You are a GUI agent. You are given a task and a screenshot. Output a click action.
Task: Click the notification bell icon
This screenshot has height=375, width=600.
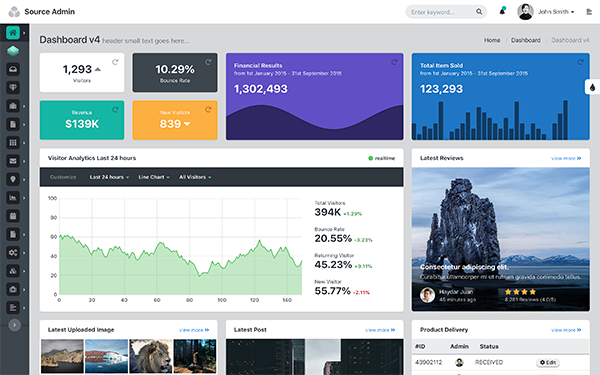click(502, 11)
